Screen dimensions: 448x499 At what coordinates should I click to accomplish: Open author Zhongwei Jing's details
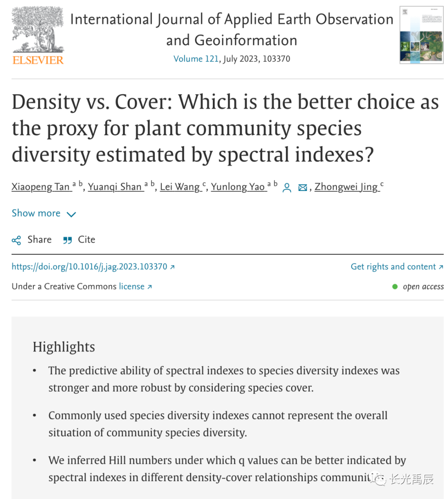tap(346, 187)
